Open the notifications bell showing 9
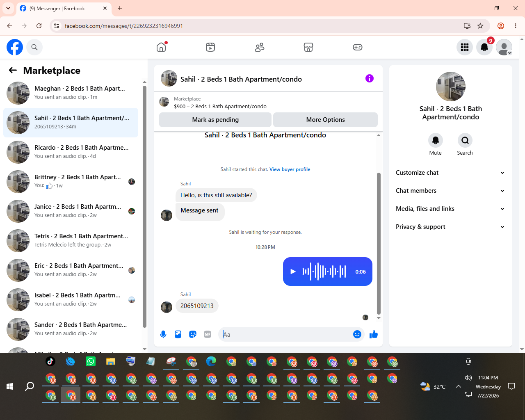Image resolution: width=525 pixels, height=420 pixels. pos(484,47)
